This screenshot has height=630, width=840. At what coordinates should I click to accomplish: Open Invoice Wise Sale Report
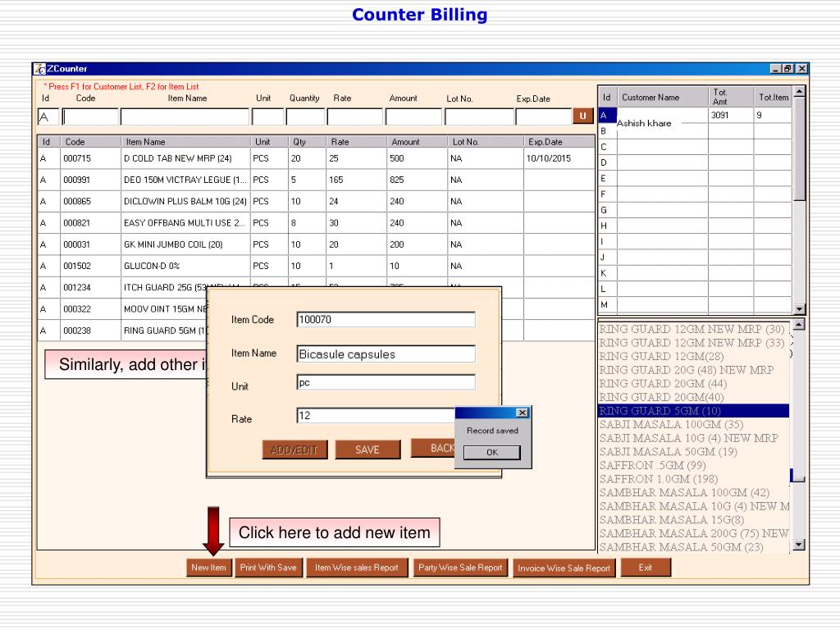(x=564, y=568)
